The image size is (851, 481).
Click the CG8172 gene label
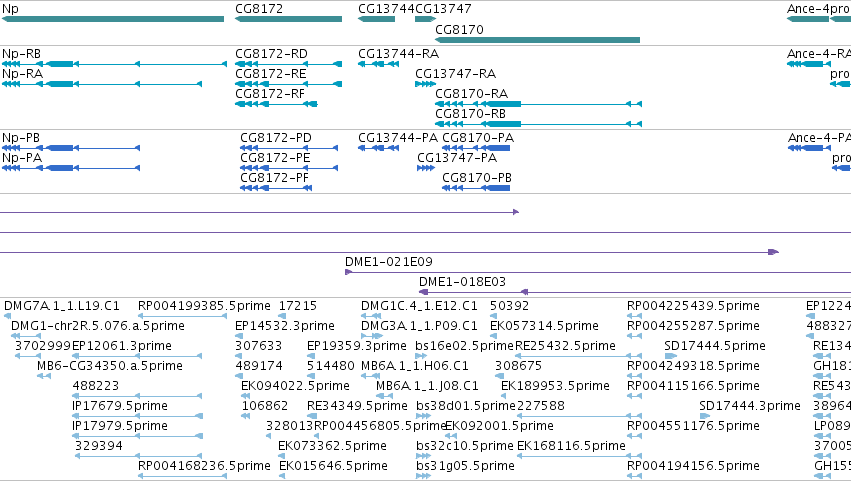tap(259, 9)
